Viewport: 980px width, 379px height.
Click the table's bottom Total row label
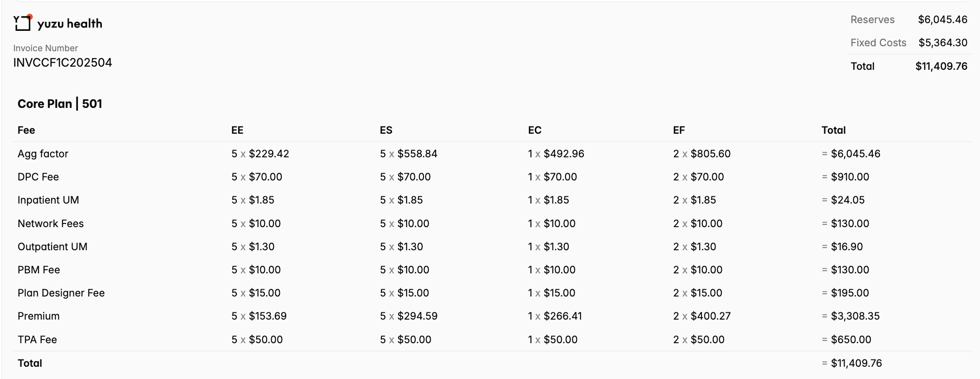click(30, 363)
